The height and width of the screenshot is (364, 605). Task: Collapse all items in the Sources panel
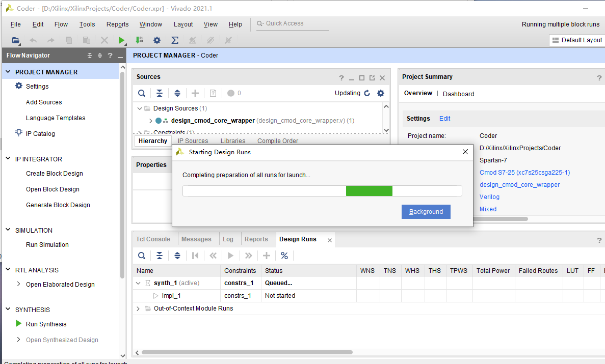(160, 93)
